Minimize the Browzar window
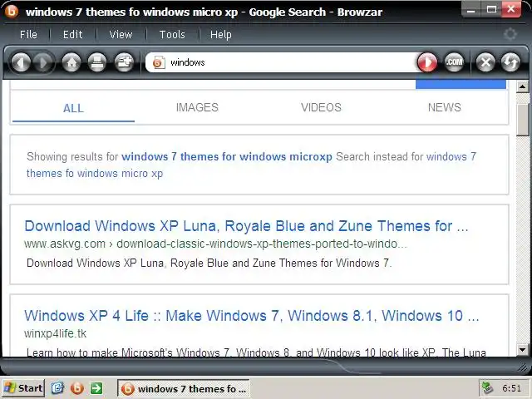Image resolution: width=532 pixels, height=399 pixels. click(x=471, y=9)
